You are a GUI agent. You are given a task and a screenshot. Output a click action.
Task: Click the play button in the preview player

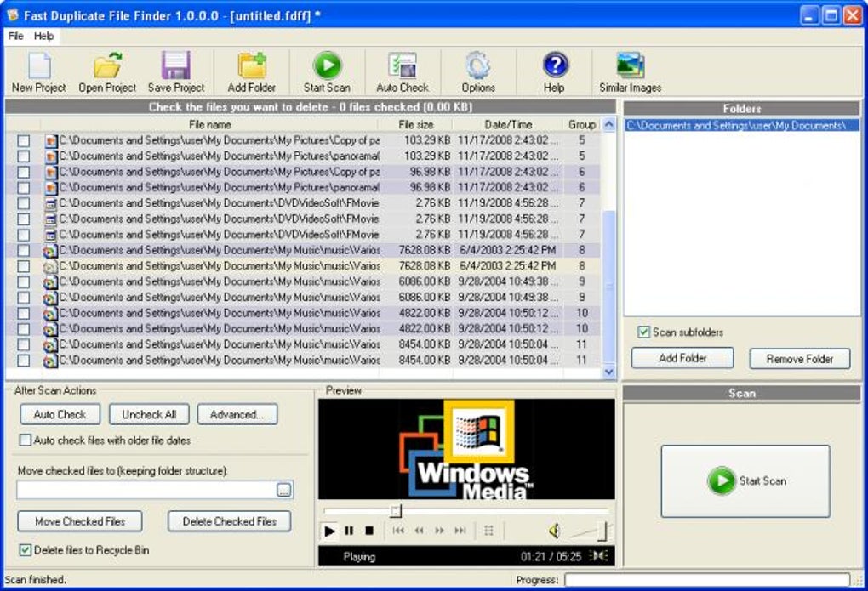pos(329,531)
